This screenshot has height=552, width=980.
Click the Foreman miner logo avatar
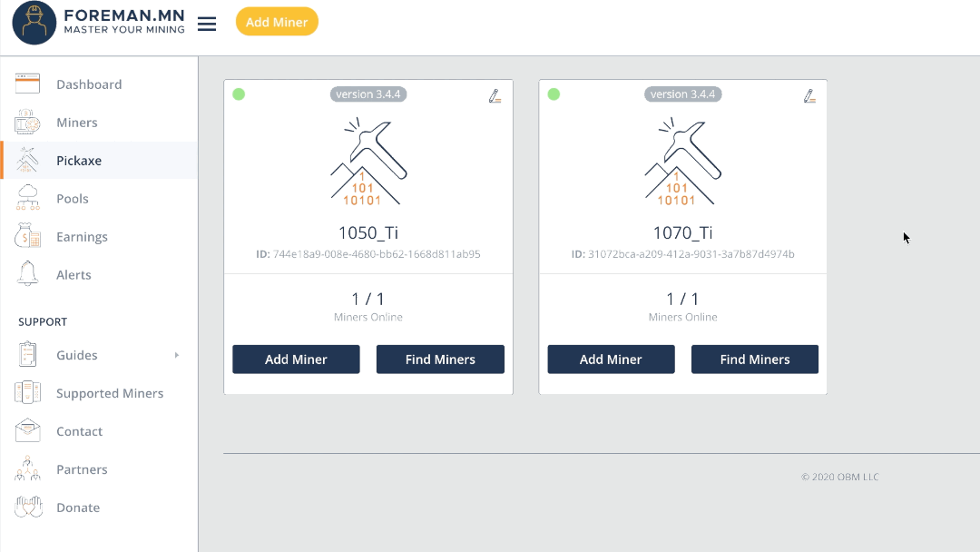(x=34, y=23)
